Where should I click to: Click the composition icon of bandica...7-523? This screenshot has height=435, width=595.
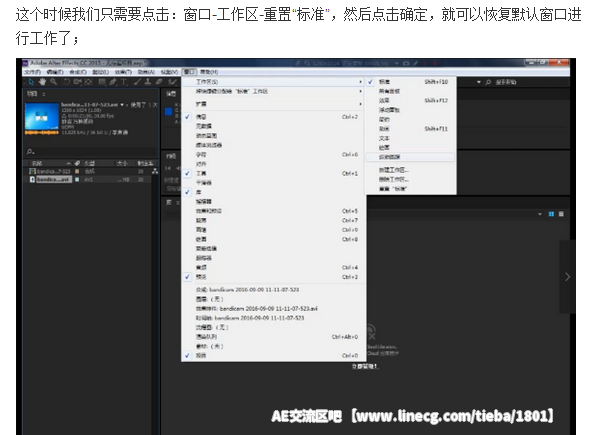click(33, 172)
